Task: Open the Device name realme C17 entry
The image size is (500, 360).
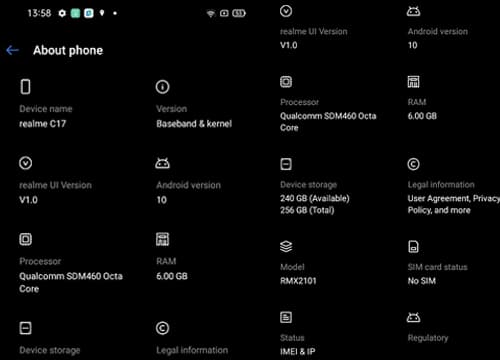Action: 46,104
